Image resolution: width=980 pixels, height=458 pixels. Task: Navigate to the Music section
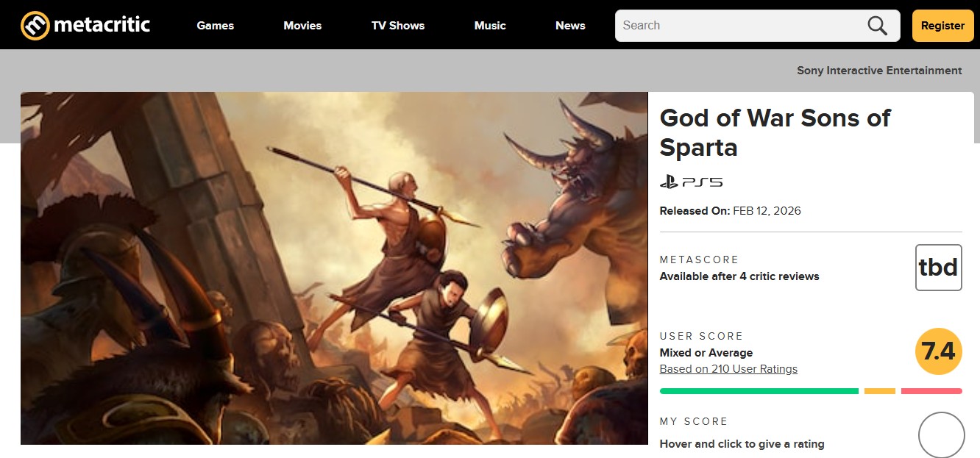coord(489,25)
